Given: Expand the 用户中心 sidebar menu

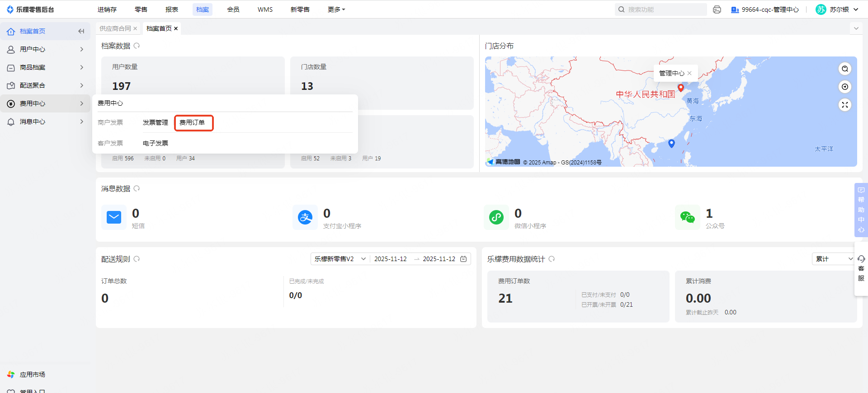Looking at the screenshot, I should (45, 49).
